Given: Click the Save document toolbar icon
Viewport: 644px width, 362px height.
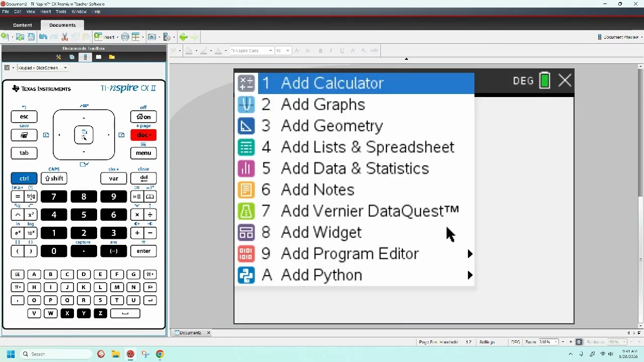Looking at the screenshot, I should coord(31,37).
